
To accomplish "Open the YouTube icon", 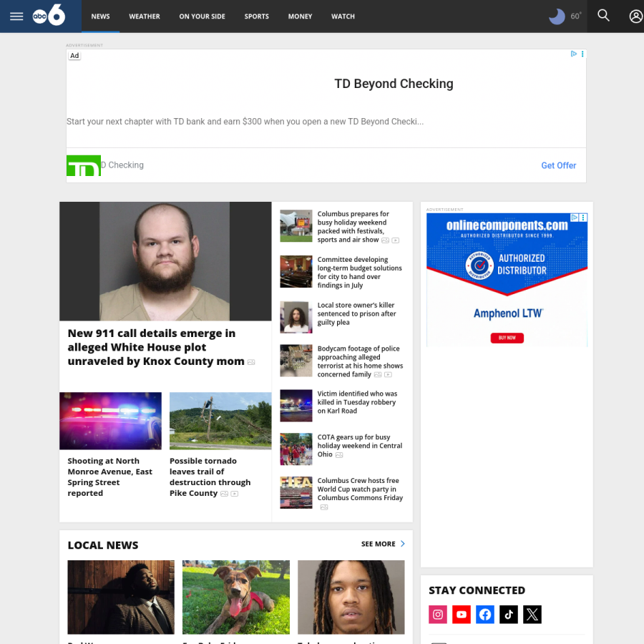I will pyautogui.click(x=462, y=615).
